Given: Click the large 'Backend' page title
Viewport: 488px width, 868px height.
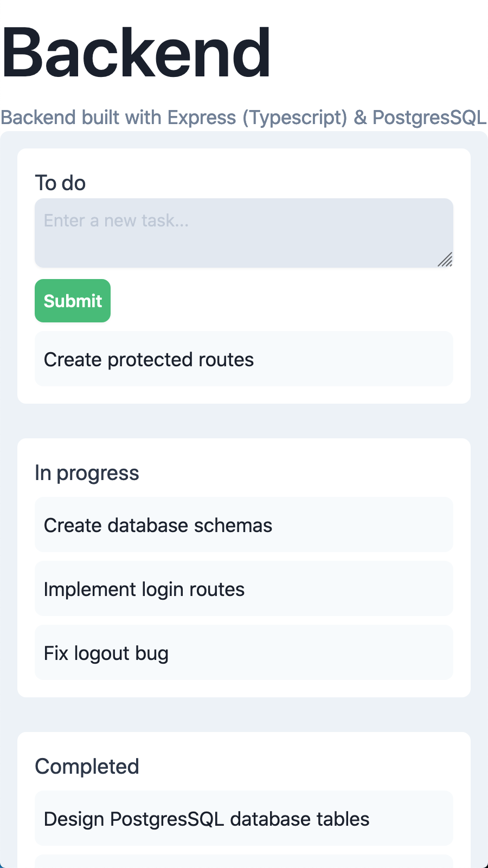Looking at the screenshot, I should click(136, 53).
